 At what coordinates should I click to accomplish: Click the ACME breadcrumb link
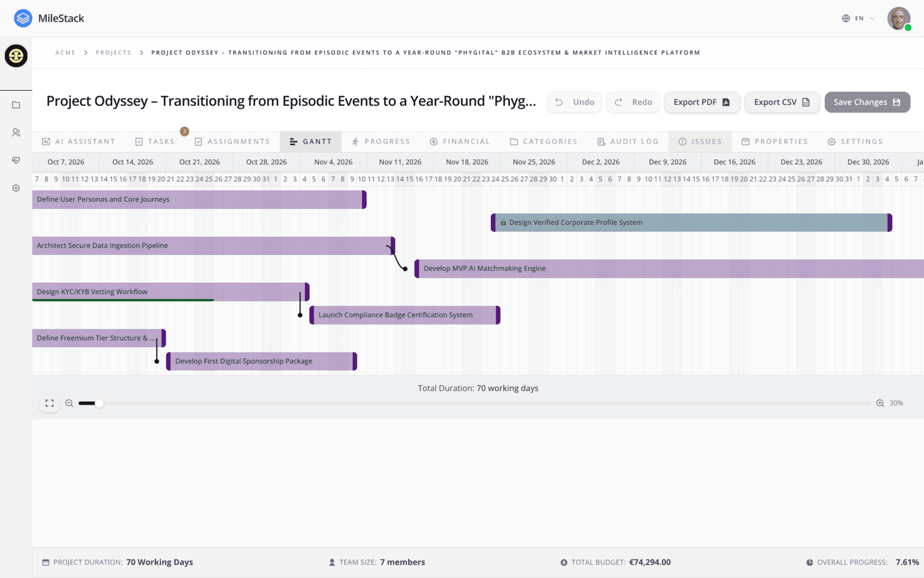[65, 53]
